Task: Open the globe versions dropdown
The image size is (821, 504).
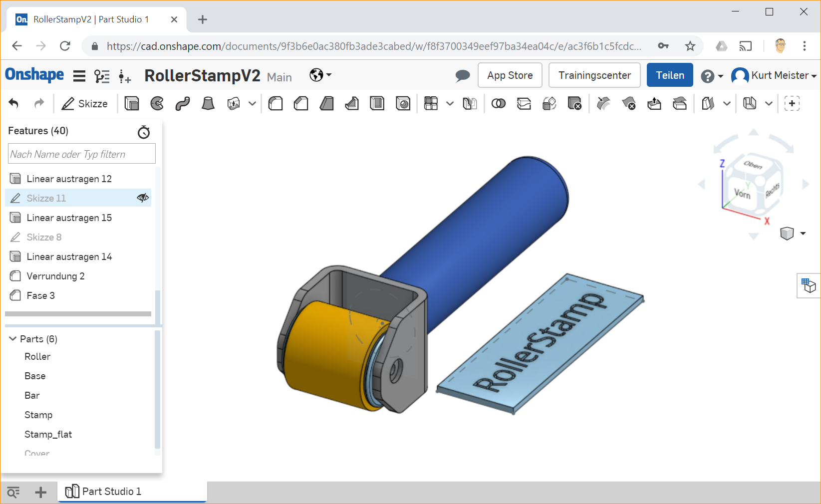Action: 320,75
